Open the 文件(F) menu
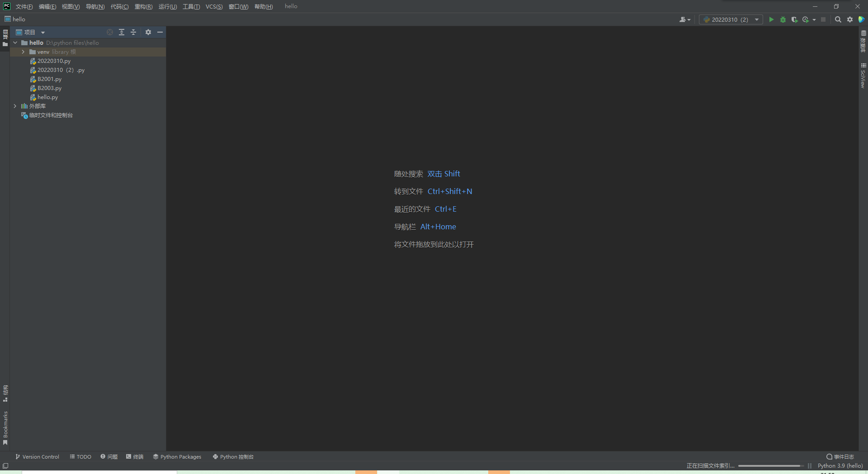The image size is (868, 474). pyautogui.click(x=24, y=6)
